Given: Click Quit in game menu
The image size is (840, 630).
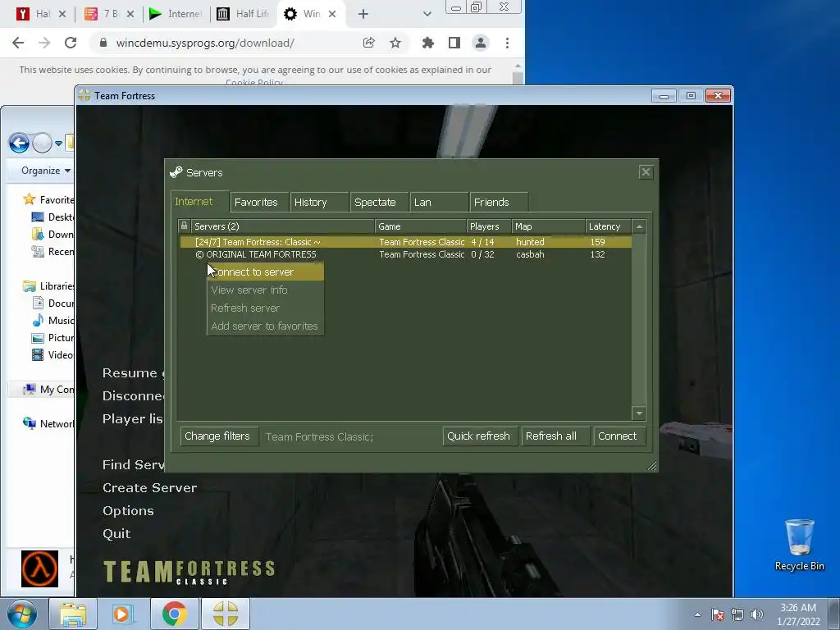Looking at the screenshot, I should pos(116,533).
